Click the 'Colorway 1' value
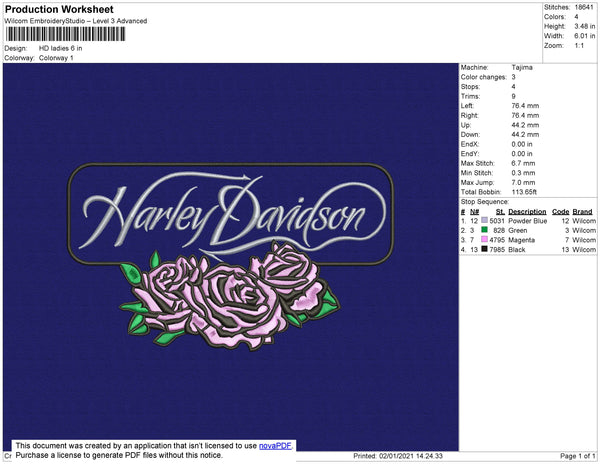The width and height of the screenshot is (600, 464). click(56, 58)
